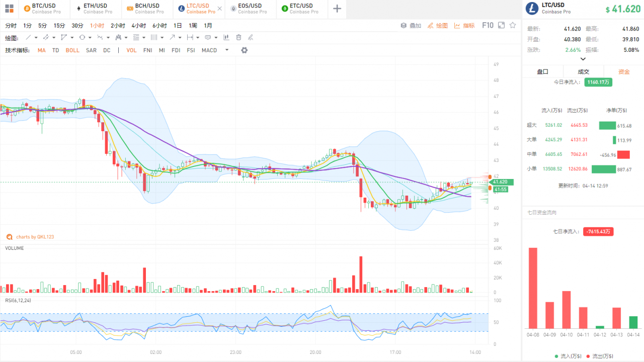
Task: Open dropdown arrow next to channel tool
Action: pos(54,38)
